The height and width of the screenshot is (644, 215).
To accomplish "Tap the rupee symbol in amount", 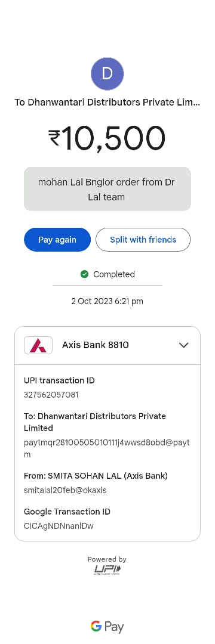I will [x=54, y=138].
